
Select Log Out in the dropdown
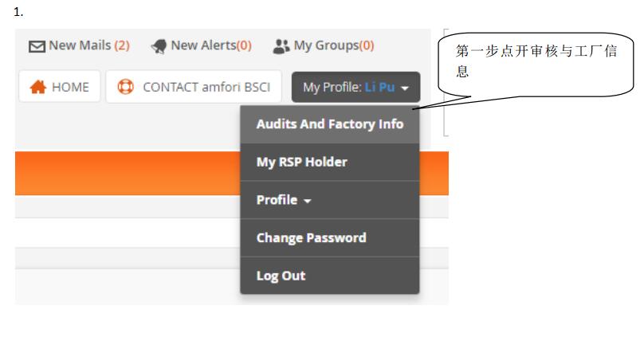coord(330,276)
